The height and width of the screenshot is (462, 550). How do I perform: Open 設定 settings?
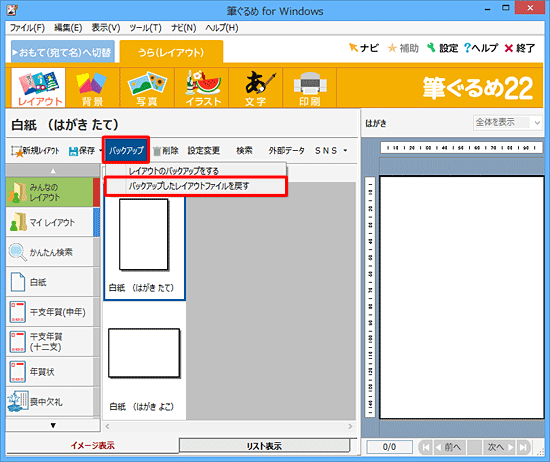443,48
